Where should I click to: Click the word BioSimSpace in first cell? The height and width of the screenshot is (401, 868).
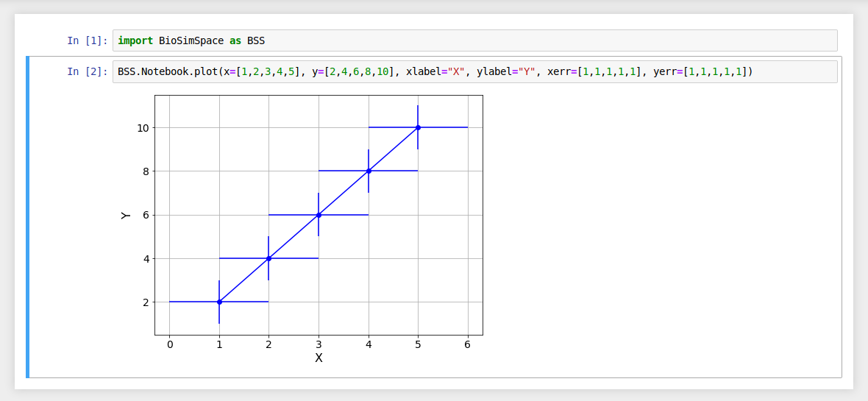pos(191,40)
